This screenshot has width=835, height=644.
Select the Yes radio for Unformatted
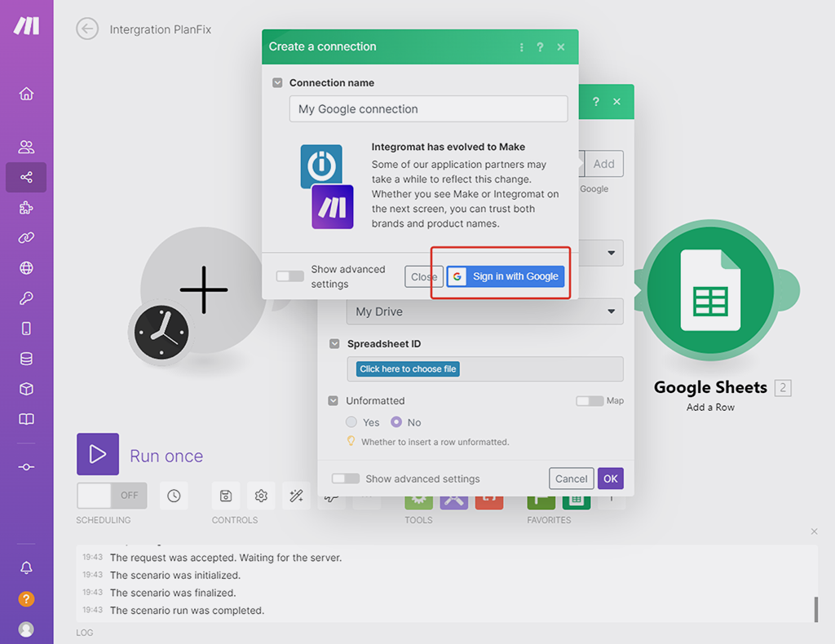coord(351,422)
